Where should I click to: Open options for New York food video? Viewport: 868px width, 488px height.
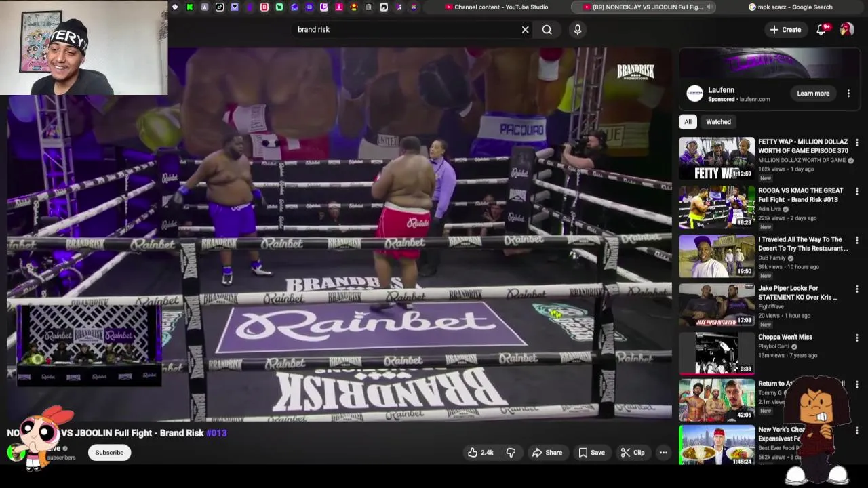(x=857, y=431)
